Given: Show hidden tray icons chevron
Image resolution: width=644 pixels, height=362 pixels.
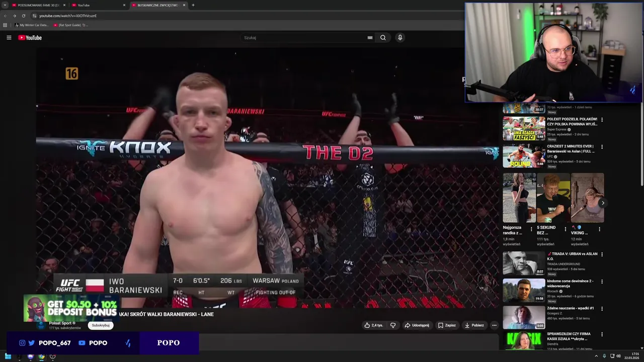Looking at the screenshot, I should (597, 356).
